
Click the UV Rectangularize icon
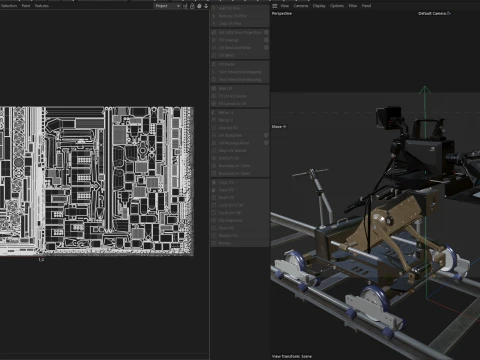tap(214, 143)
